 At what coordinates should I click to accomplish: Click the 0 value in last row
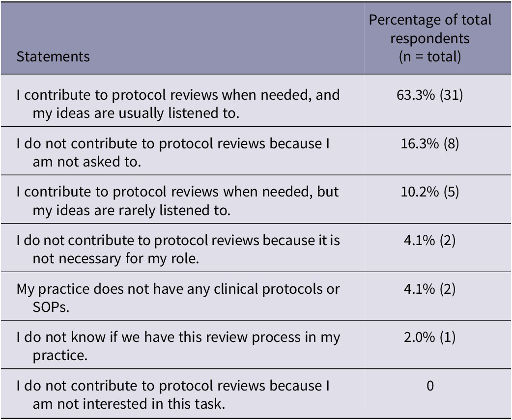point(430,386)
